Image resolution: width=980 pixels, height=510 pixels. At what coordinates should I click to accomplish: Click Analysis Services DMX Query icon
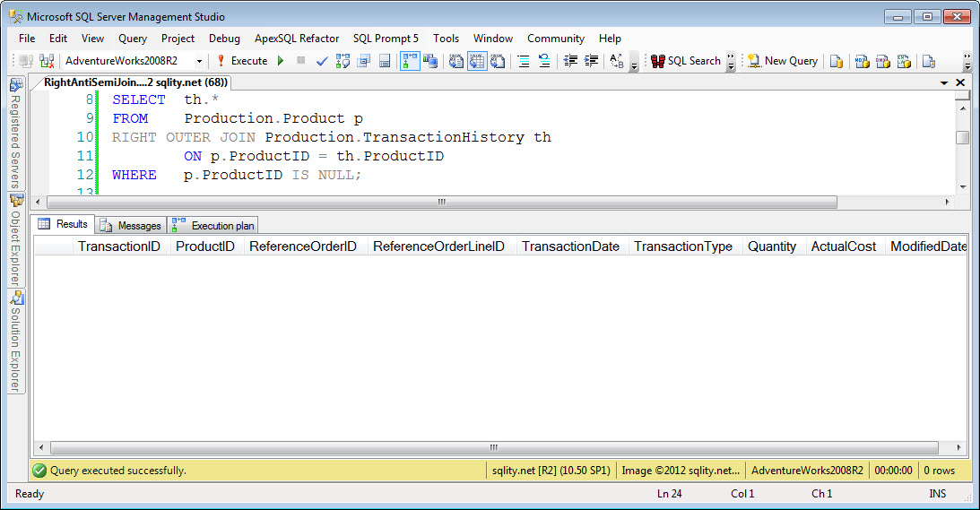click(x=883, y=61)
